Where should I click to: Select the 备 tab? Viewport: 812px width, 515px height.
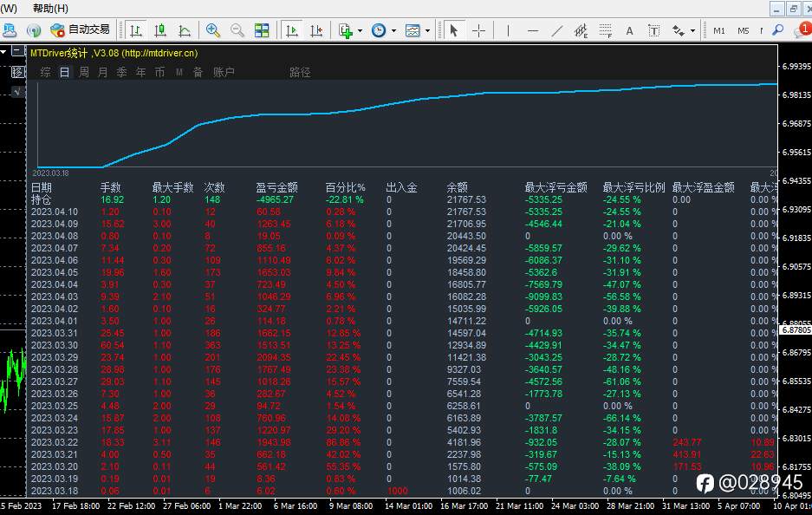(x=198, y=72)
